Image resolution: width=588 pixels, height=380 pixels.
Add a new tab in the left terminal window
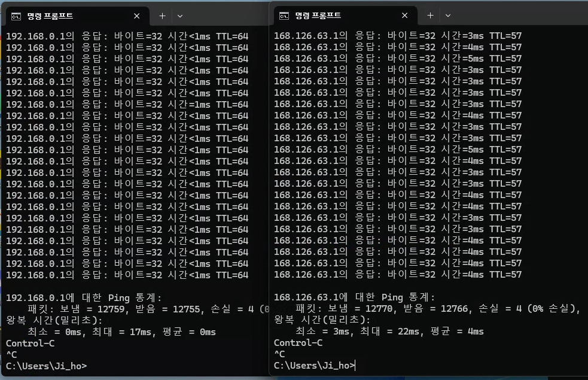[162, 16]
